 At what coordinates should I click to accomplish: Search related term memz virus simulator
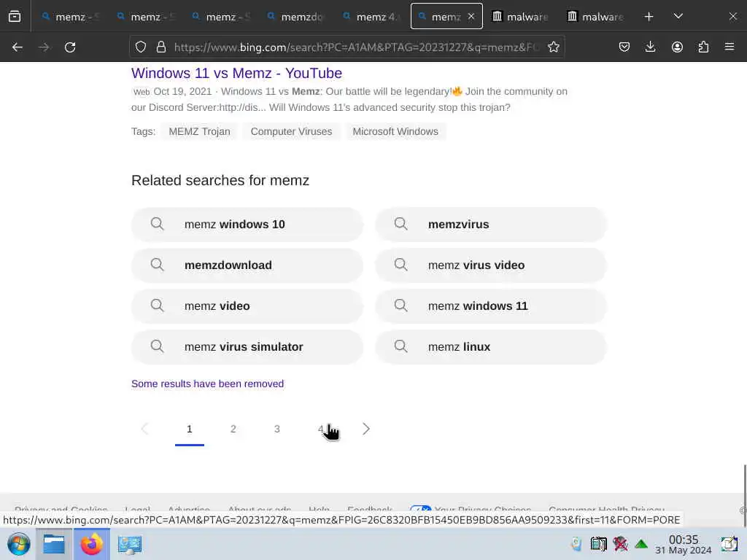coord(247,347)
